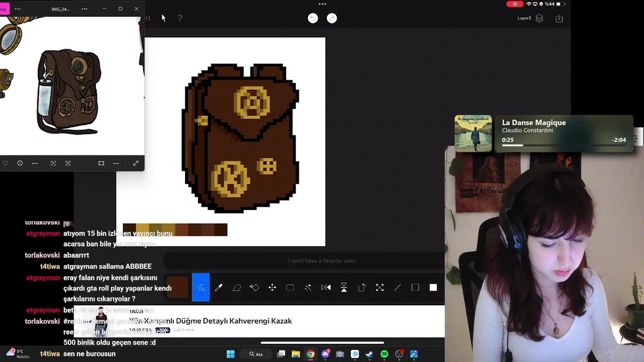Click the La Danse Magique album cover
This screenshot has height=362, width=644.
473,133
